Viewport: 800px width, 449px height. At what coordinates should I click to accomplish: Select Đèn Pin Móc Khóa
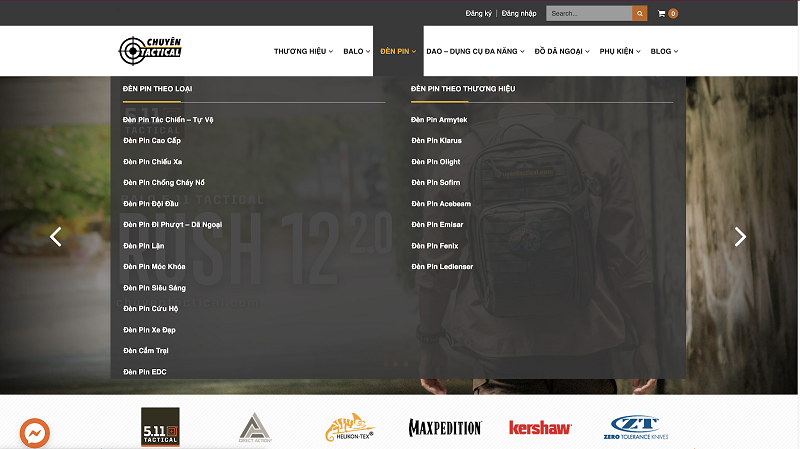pyautogui.click(x=154, y=266)
